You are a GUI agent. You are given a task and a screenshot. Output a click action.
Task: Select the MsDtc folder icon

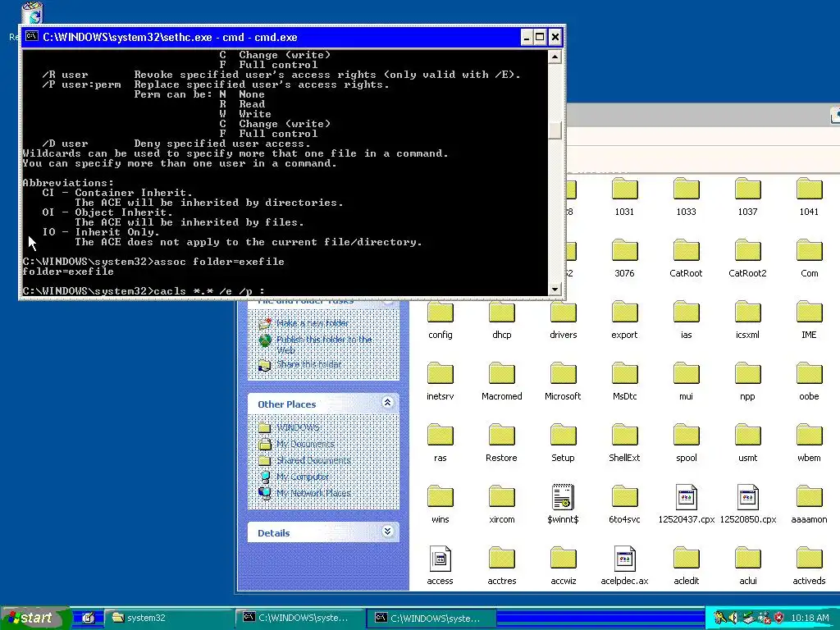[x=624, y=374]
